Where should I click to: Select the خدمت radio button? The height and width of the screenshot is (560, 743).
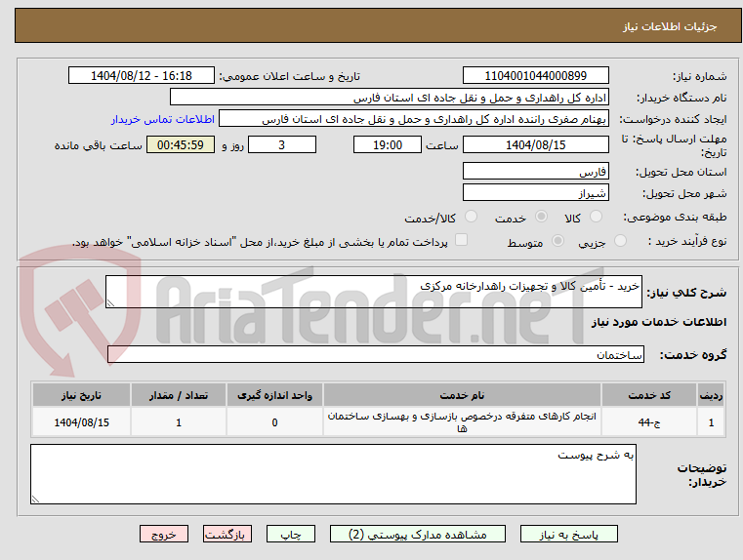point(541,217)
